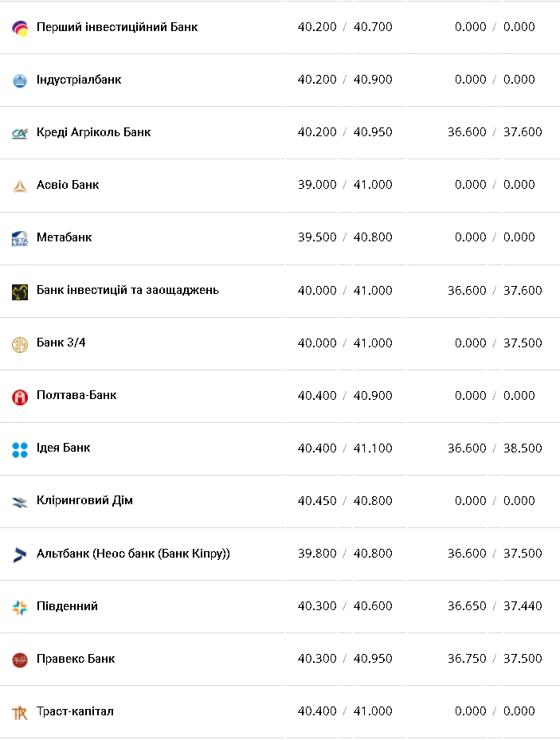This screenshot has width=560, height=740.
Task: Click the Полтава-Банк red logo icon
Action: pyautogui.click(x=20, y=397)
